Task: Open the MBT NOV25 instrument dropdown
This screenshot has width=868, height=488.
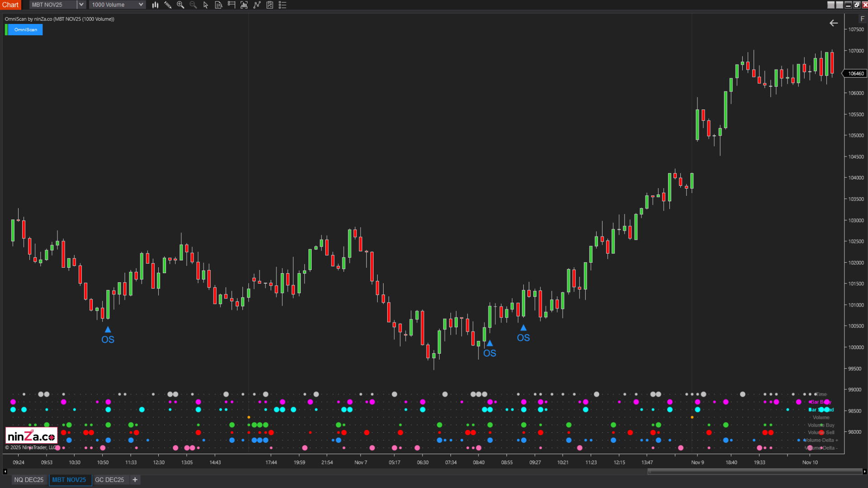Action: [x=81, y=5]
